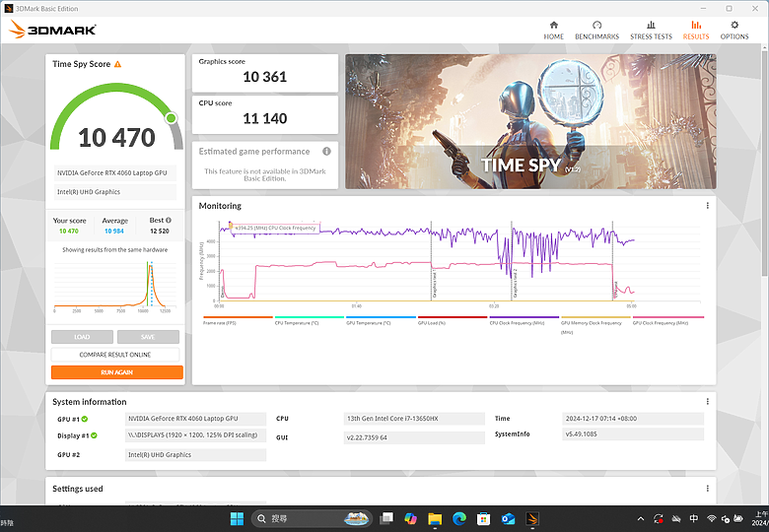Open Outlook from the taskbar
Viewport: 769px width, 532px height.
[x=508, y=518]
